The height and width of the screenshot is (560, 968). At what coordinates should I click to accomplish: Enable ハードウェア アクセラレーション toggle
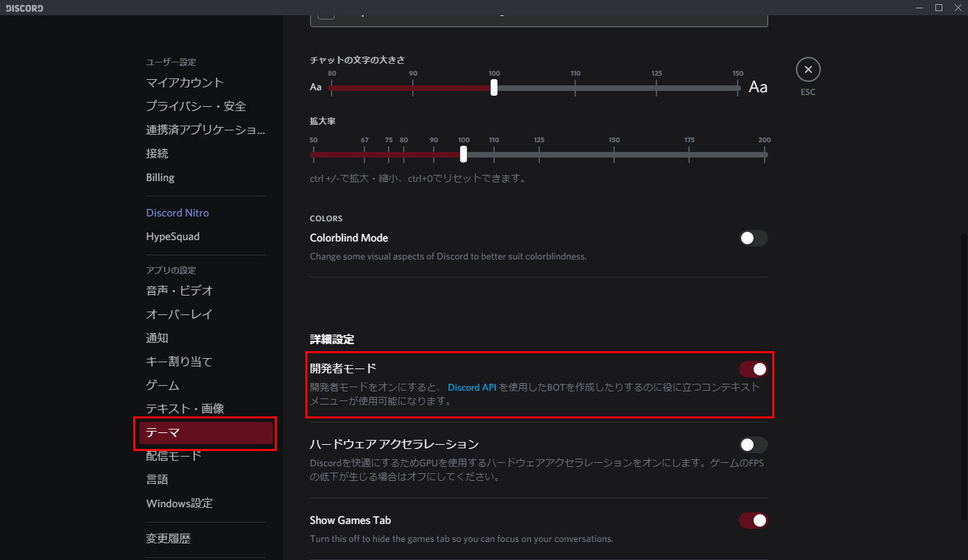tap(754, 445)
